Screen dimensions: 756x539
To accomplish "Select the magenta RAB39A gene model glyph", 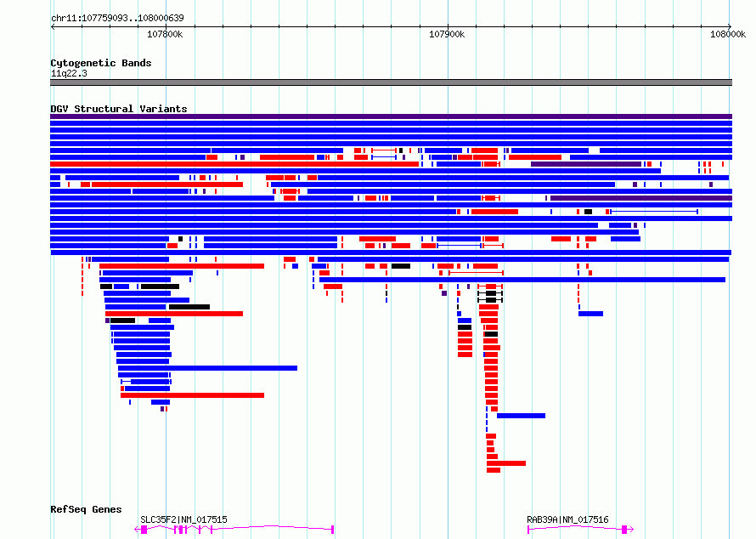I will (x=580, y=530).
